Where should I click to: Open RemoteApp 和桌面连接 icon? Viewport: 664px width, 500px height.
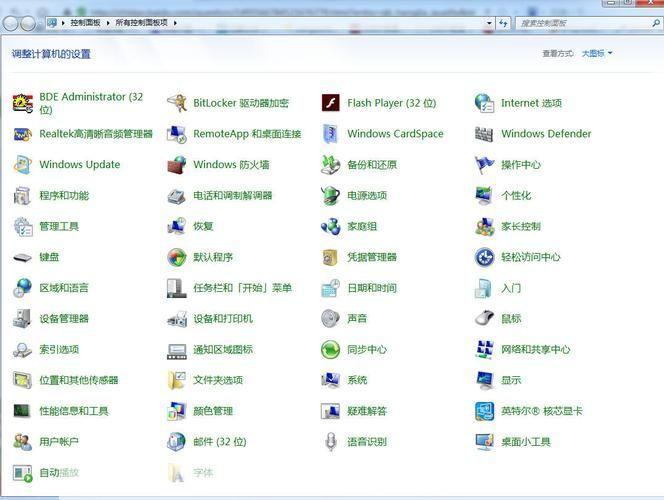tap(177, 134)
